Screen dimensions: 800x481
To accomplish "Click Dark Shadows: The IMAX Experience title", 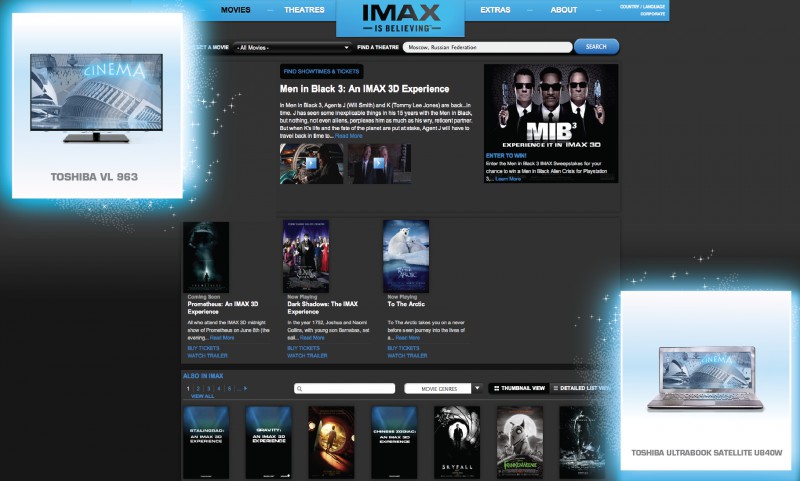I will [322, 308].
